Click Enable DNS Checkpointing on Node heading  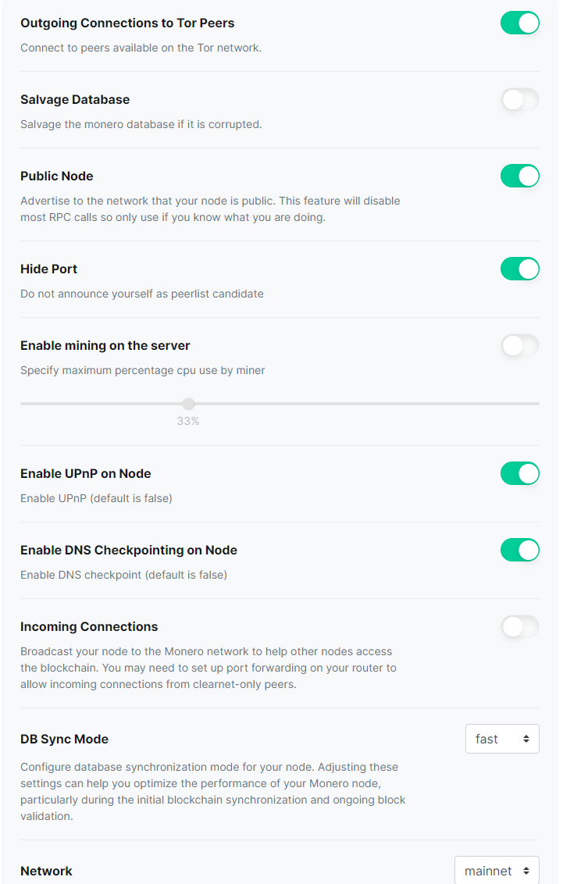click(x=129, y=550)
